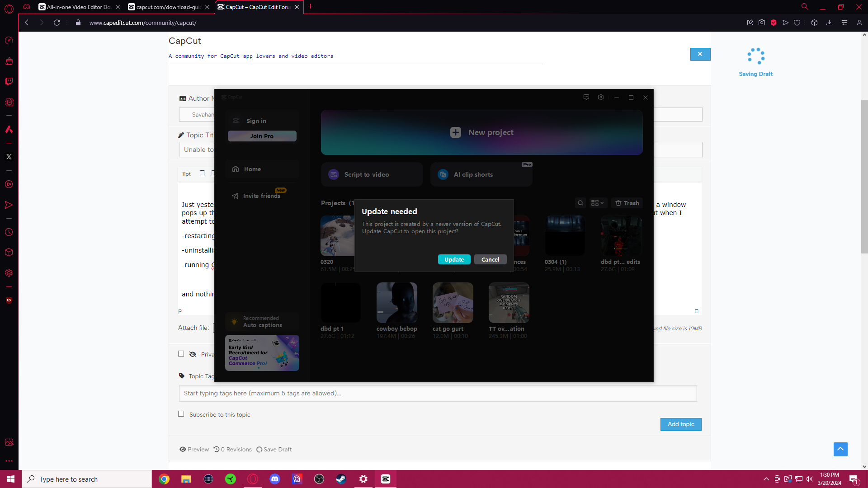
Task: Open Invite friends in CapCut sidebar
Action: [262, 196]
